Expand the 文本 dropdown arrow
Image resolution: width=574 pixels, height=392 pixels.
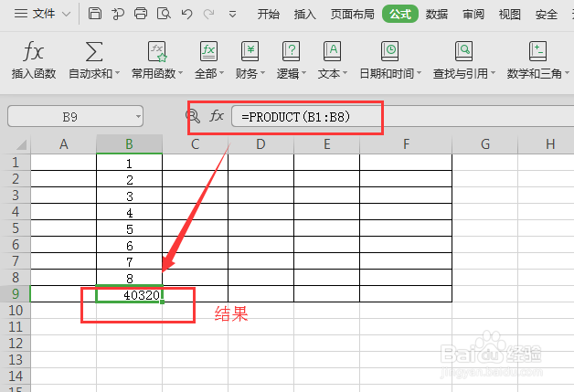click(x=345, y=73)
